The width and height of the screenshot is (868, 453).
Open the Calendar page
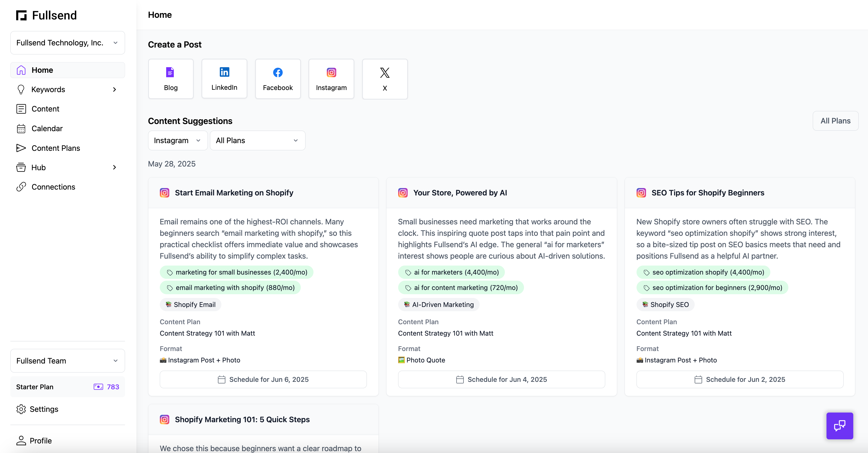[47, 129]
